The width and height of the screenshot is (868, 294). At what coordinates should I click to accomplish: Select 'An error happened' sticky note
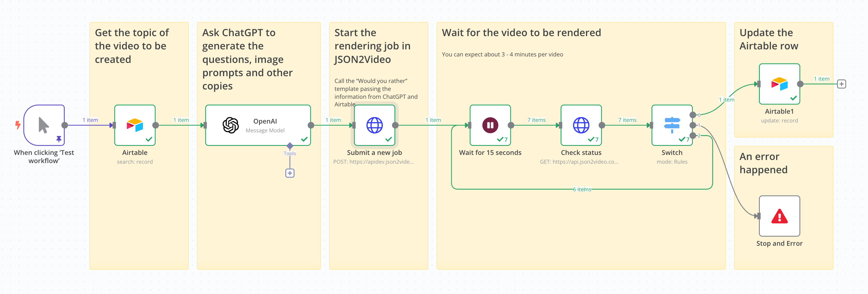click(784, 208)
